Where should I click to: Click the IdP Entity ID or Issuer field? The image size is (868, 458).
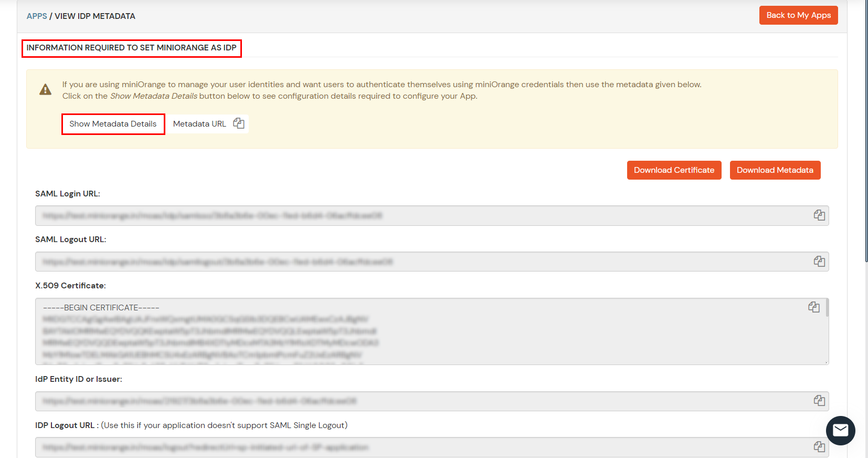click(x=432, y=401)
